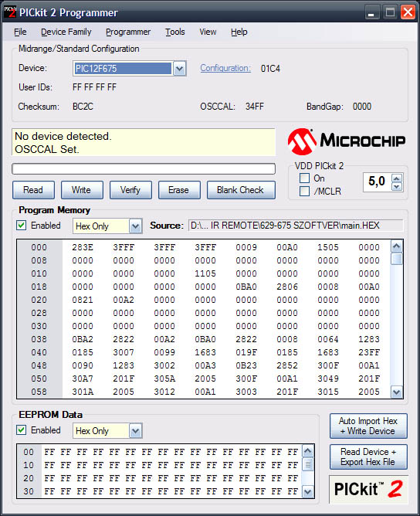Open the Device Family menu

pos(66,32)
